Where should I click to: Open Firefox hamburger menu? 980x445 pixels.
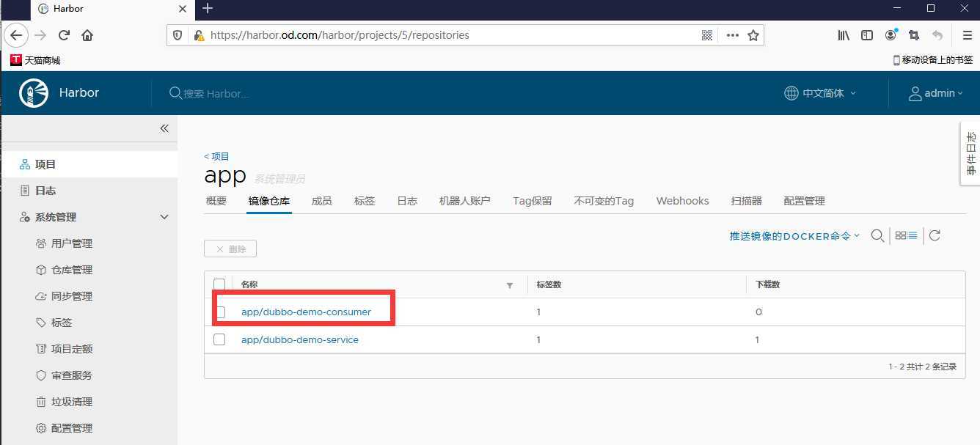(x=967, y=35)
